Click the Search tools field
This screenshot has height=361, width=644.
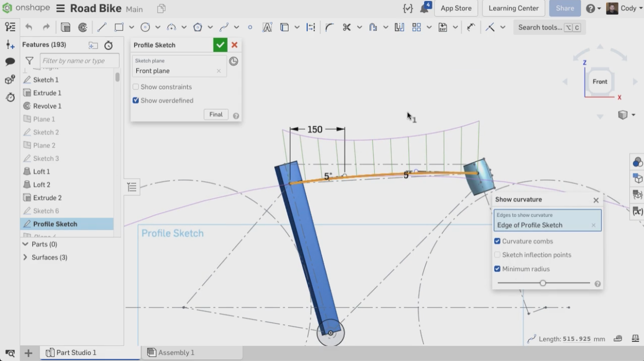549,28
